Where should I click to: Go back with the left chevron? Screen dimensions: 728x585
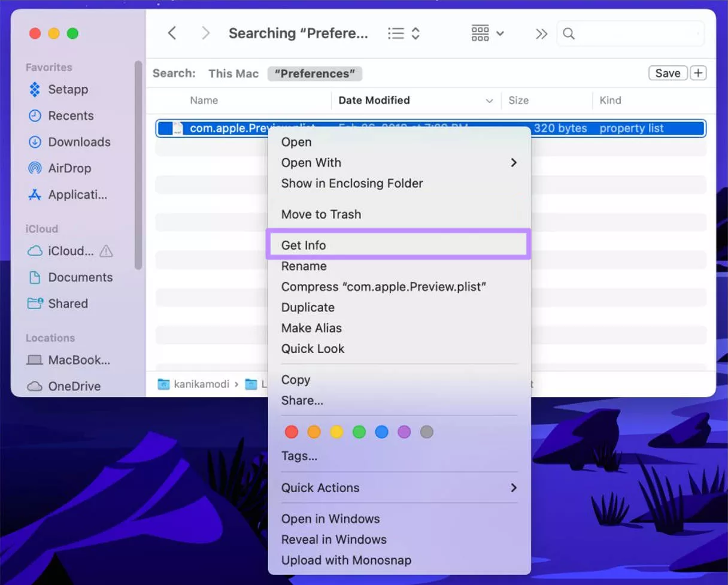click(172, 33)
